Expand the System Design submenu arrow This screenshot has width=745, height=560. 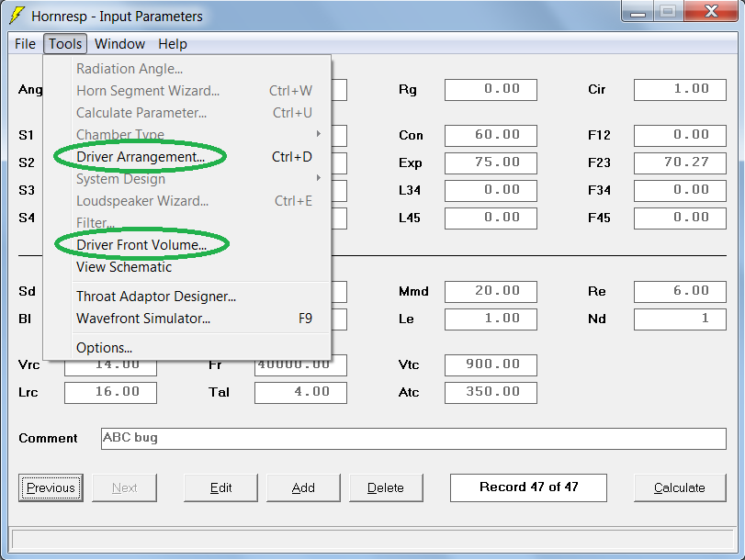[319, 178]
